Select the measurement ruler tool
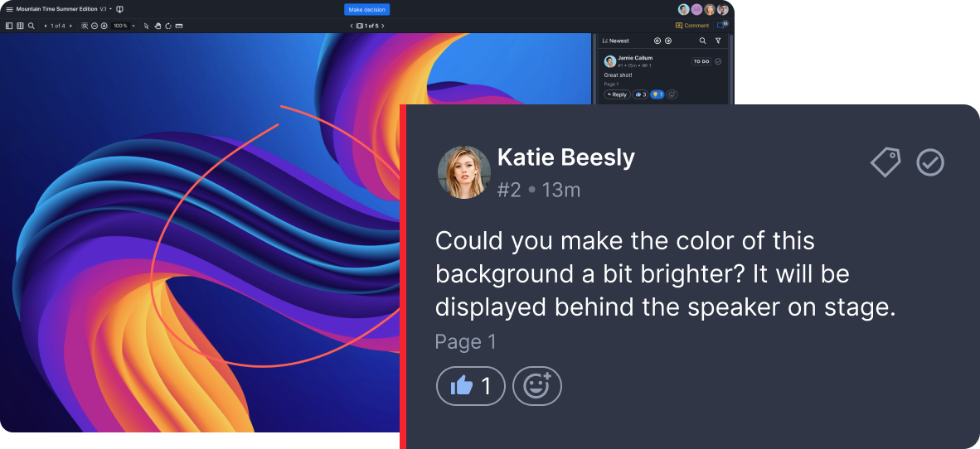This screenshot has width=980, height=449. tap(179, 26)
